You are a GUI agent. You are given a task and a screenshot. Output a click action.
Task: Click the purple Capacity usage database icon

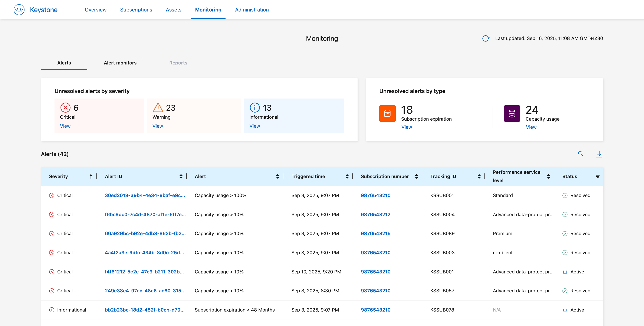pyautogui.click(x=512, y=113)
